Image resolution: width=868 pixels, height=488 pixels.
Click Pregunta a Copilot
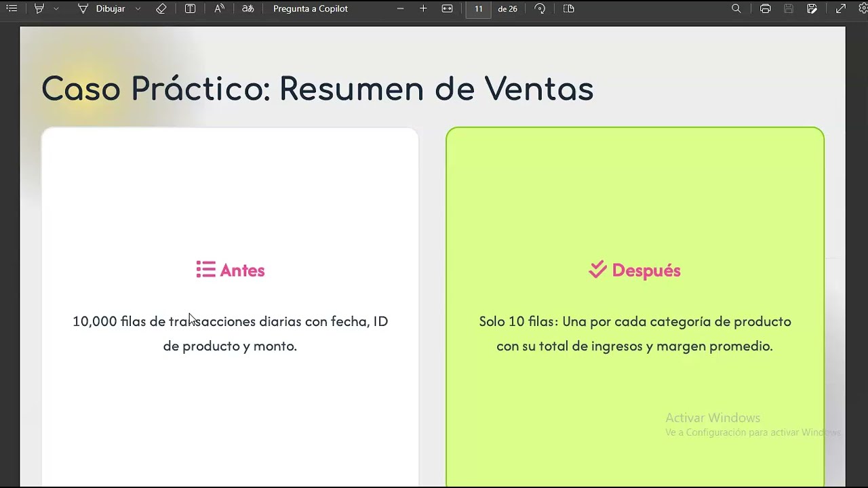(311, 9)
